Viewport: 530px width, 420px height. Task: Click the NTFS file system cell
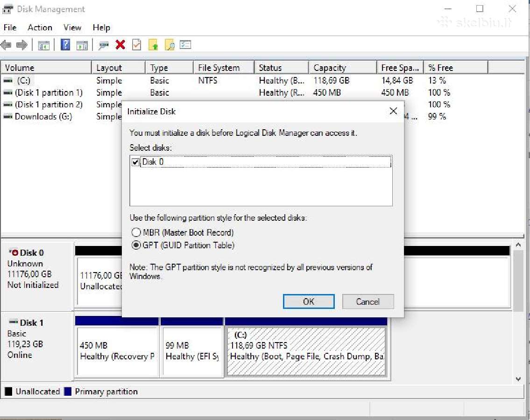coord(208,81)
